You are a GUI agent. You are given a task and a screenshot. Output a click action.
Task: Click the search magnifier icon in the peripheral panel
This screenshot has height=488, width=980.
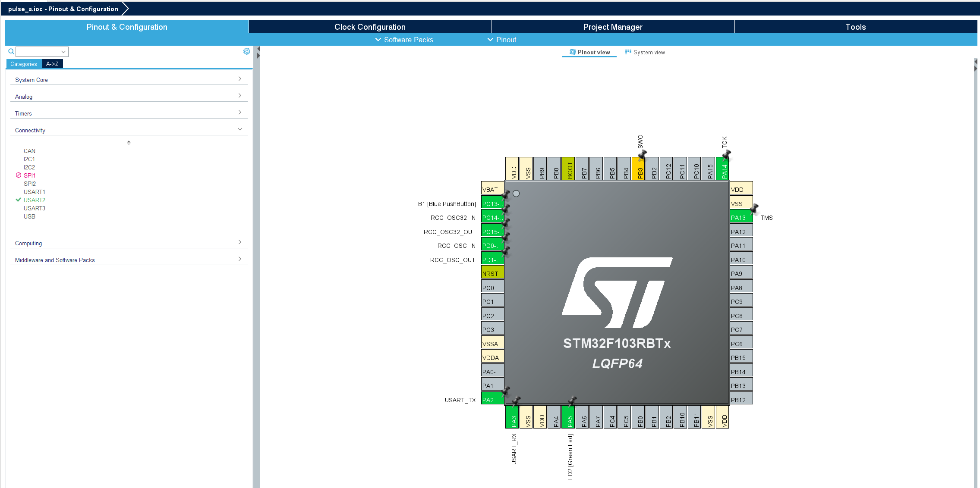pyautogui.click(x=11, y=52)
